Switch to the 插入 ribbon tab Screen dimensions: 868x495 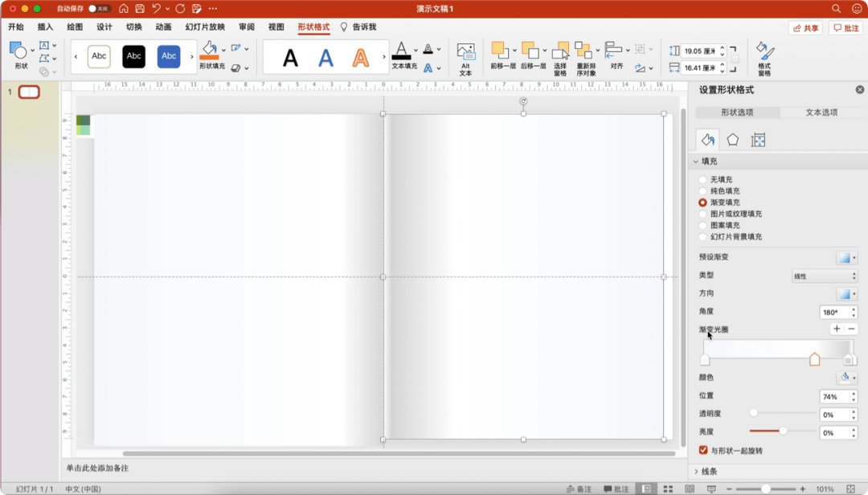click(x=45, y=27)
